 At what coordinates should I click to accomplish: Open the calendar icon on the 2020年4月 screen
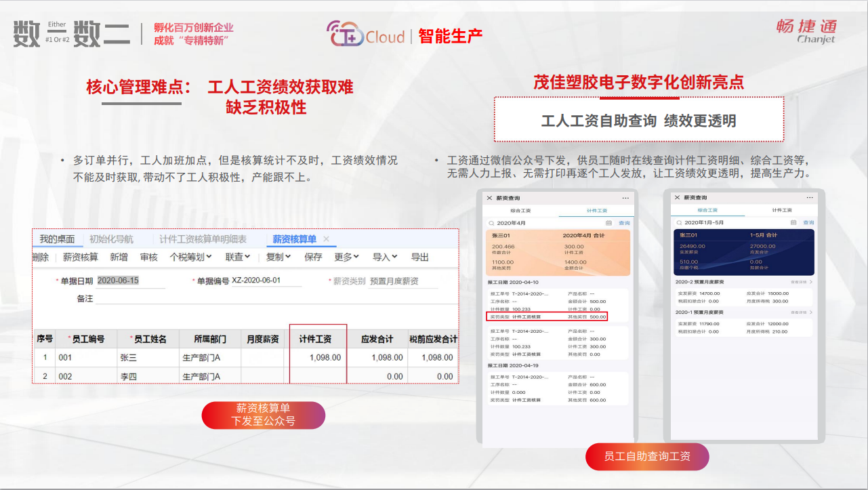point(608,223)
